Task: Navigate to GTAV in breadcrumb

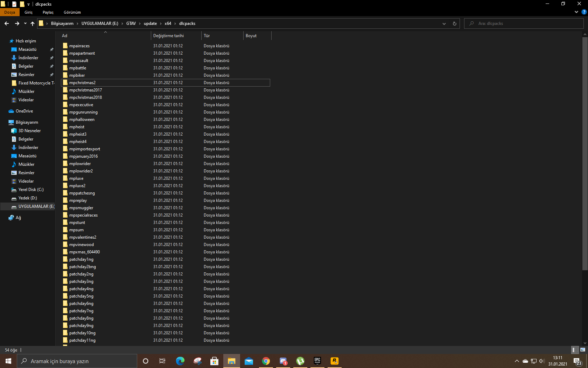Action: coord(131,23)
